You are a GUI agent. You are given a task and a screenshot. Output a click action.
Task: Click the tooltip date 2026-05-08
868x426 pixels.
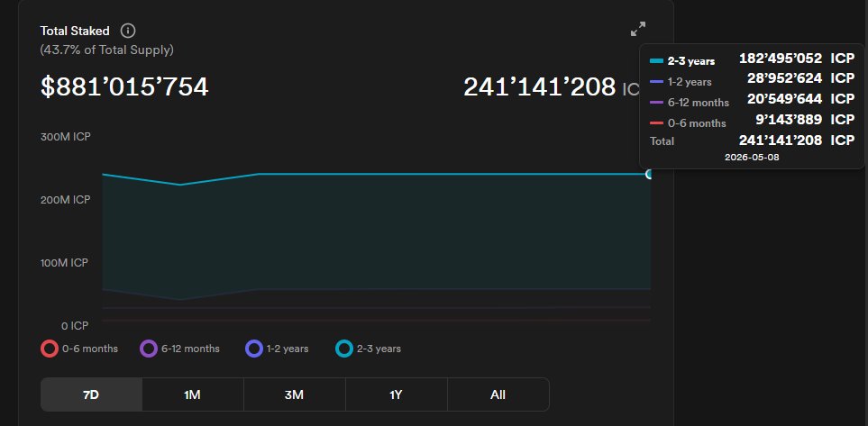(752, 157)
